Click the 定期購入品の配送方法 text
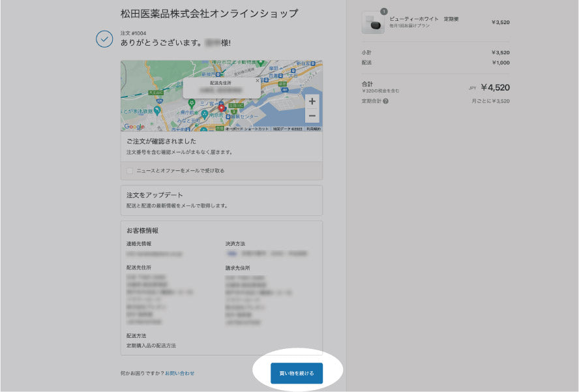 [151, 346]
